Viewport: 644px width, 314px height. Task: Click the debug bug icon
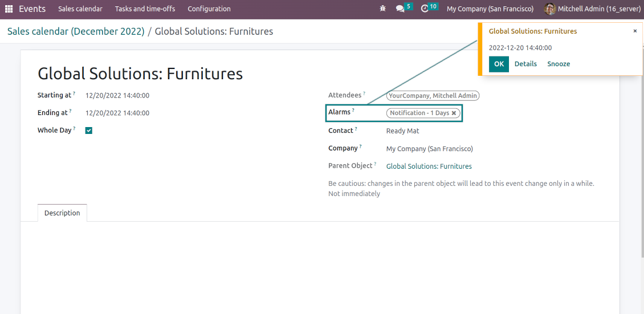coord(382,9)
